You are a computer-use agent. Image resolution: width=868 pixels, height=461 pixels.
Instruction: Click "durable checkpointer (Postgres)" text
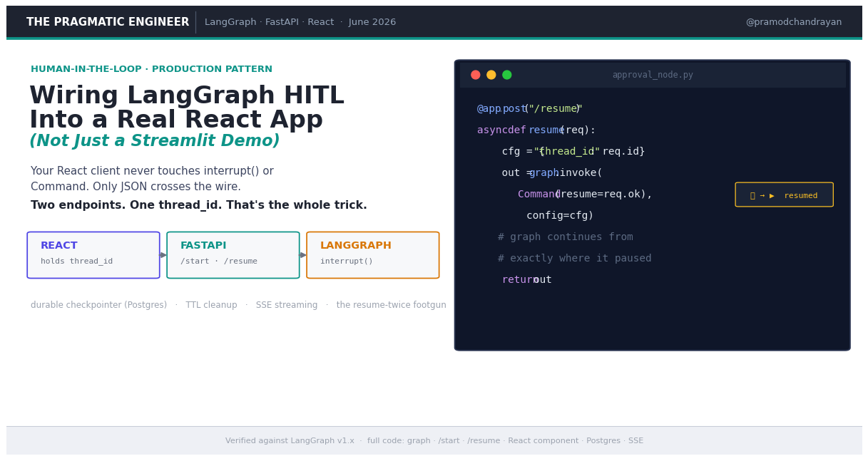pyautogui.click(x=98, y=305)
